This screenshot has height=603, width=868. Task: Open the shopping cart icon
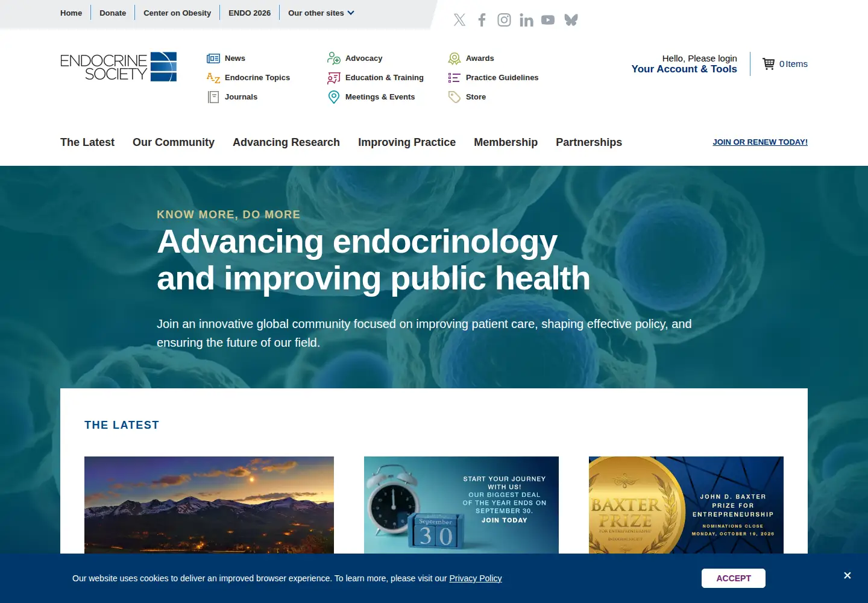coord(769,64)
